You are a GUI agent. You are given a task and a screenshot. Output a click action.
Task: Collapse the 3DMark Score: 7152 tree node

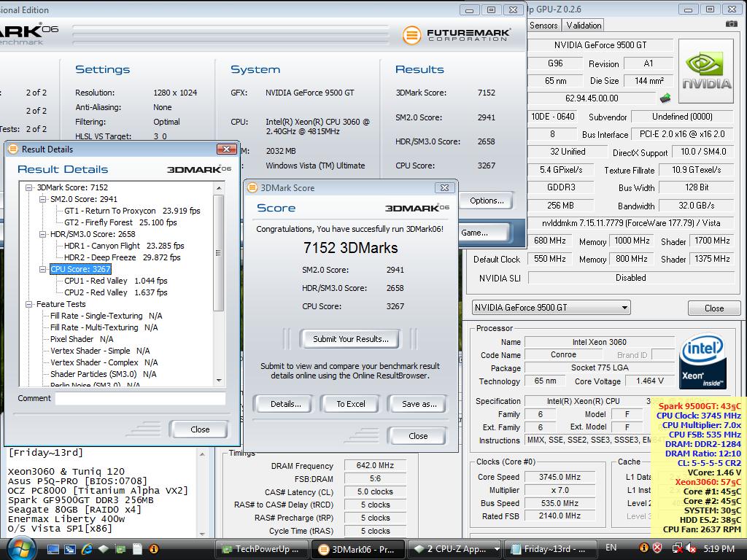tap(29, 187)
